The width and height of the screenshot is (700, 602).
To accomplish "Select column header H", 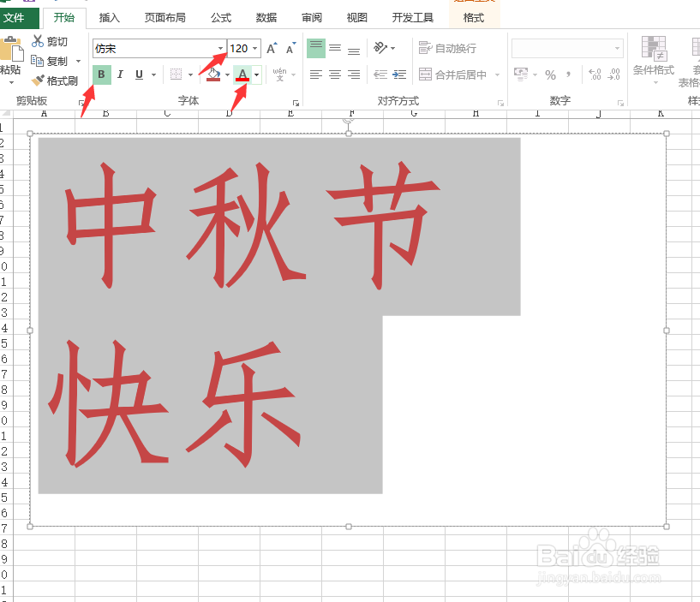I will point(476,114).
